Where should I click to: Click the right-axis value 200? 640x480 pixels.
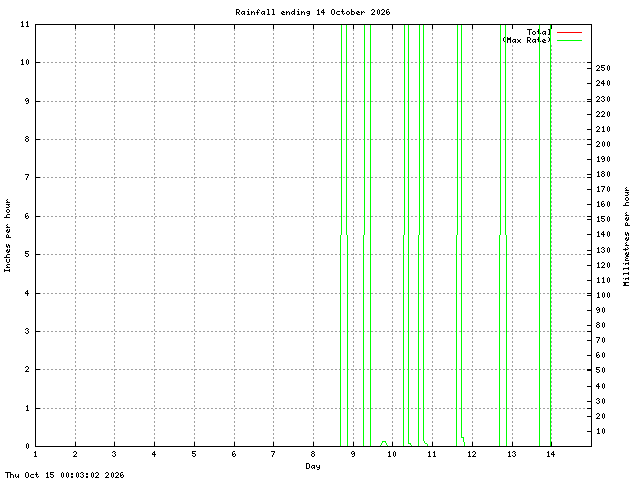[603, 144]
